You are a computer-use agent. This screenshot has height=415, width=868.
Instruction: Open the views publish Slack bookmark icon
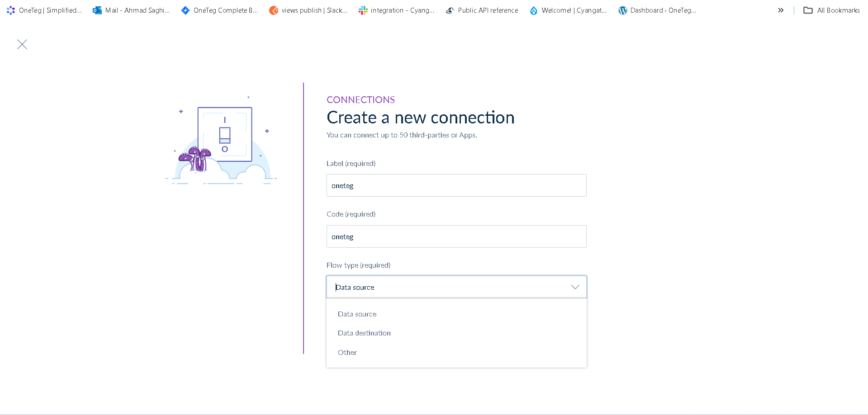[x=274, y=10]
